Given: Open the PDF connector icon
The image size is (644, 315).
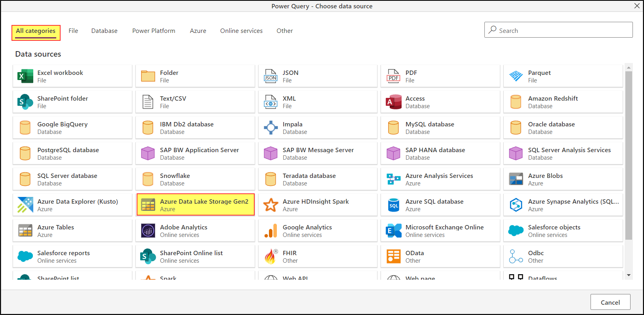Looking at the screenshot, I should pos(394,76).
